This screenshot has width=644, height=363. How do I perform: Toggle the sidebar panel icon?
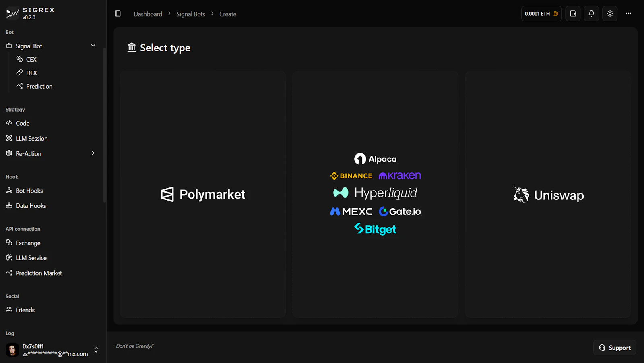coord(118,14)
